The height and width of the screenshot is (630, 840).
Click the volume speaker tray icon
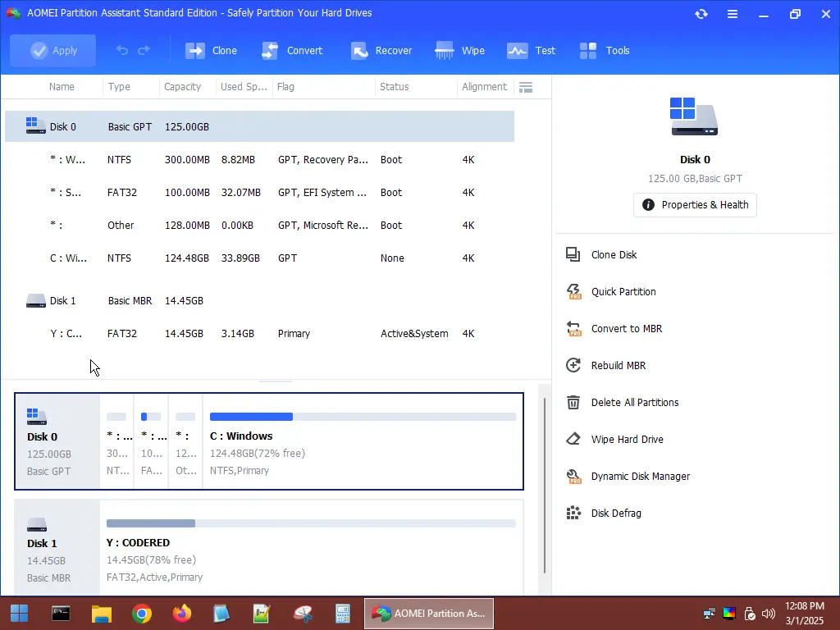click(x=769, y=614)
